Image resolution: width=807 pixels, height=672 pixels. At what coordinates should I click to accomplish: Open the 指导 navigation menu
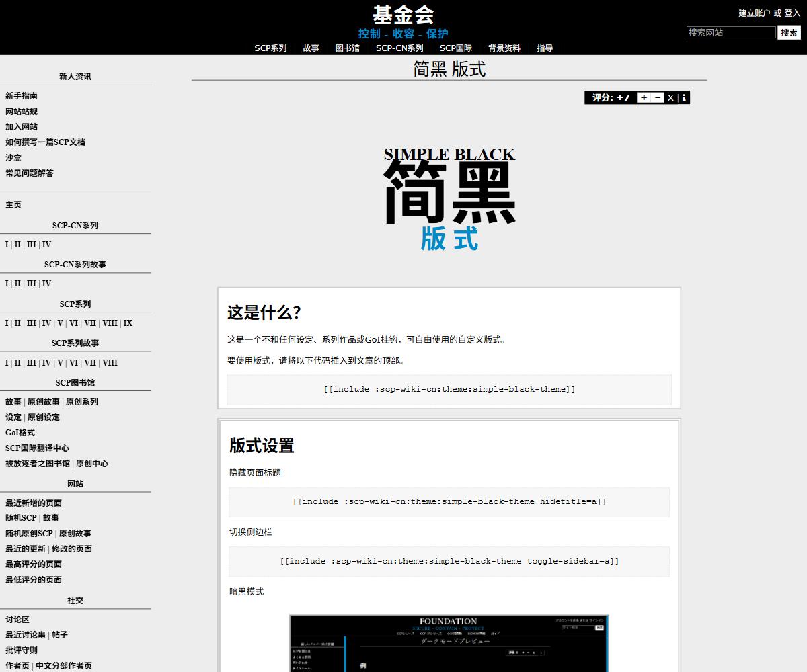click(x=544, y=48)
